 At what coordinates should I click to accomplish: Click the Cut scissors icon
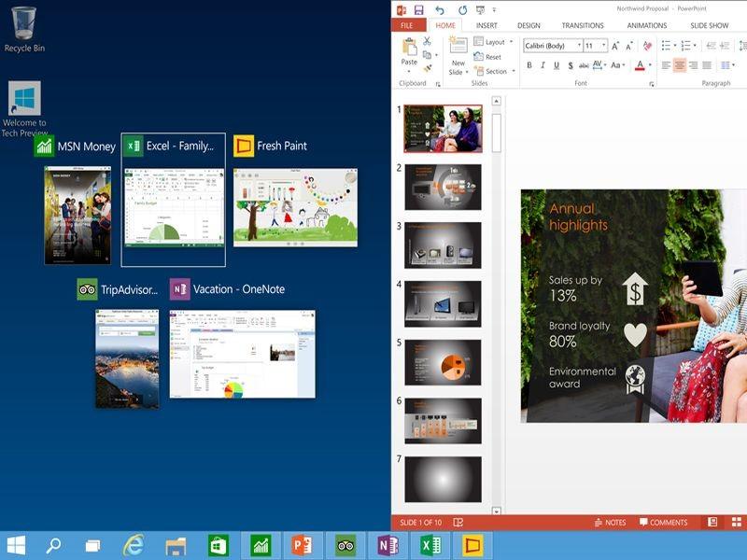coord(427,41)
